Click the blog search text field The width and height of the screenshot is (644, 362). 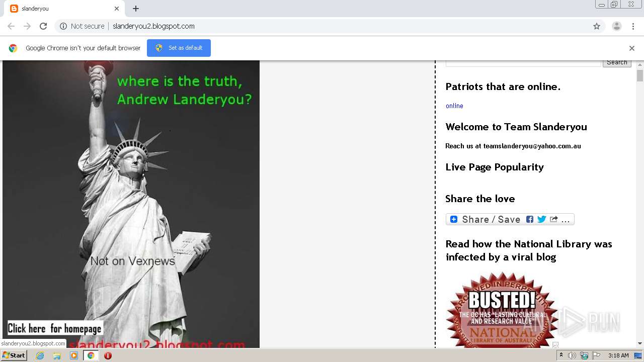pos(523,63)
